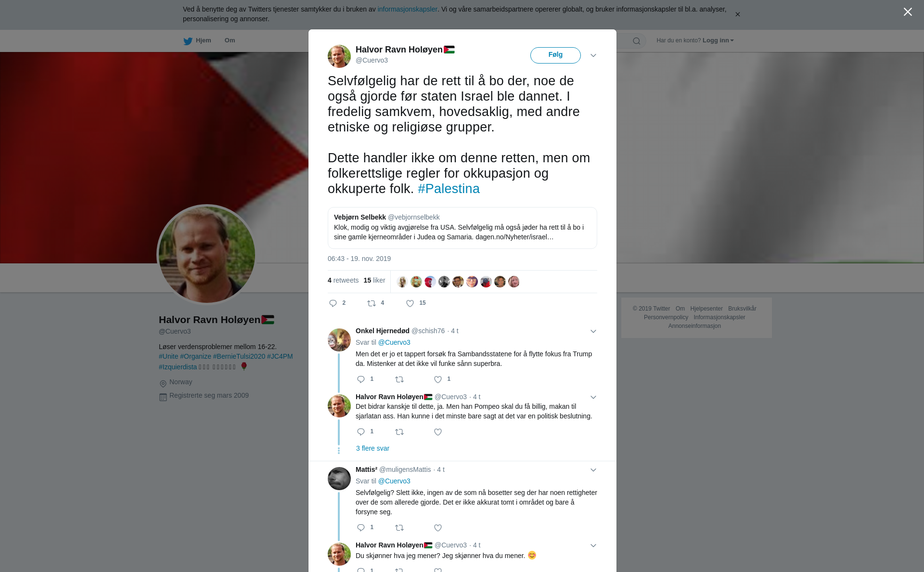Click the reply icon under main tweet

pyautogui.click(x=333, y=303)
